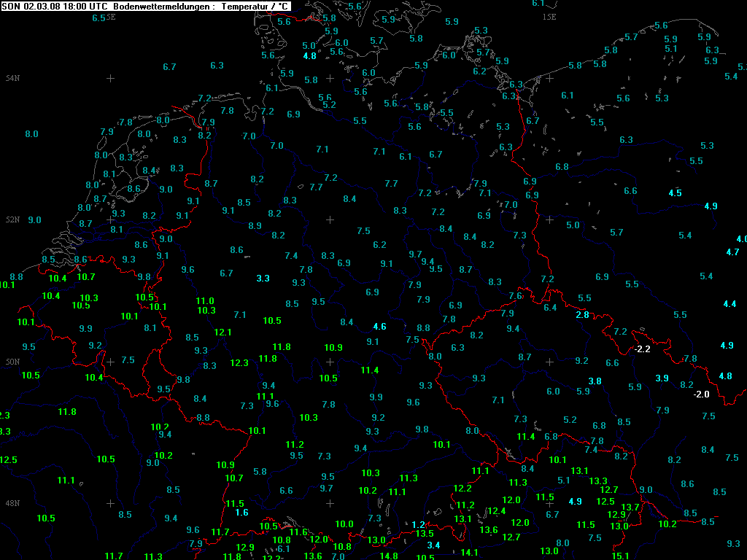Screen dimensions: 747x560
Task: Click the white -2.2 temperature reading
Action: pos(643,349)
